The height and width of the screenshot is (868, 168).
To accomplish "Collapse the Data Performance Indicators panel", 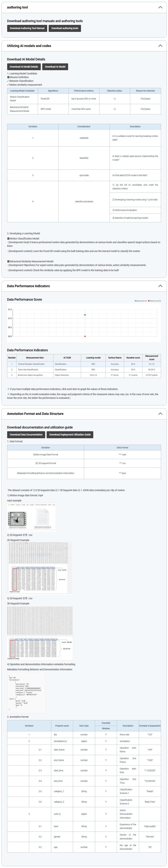I will click(160, 286).
